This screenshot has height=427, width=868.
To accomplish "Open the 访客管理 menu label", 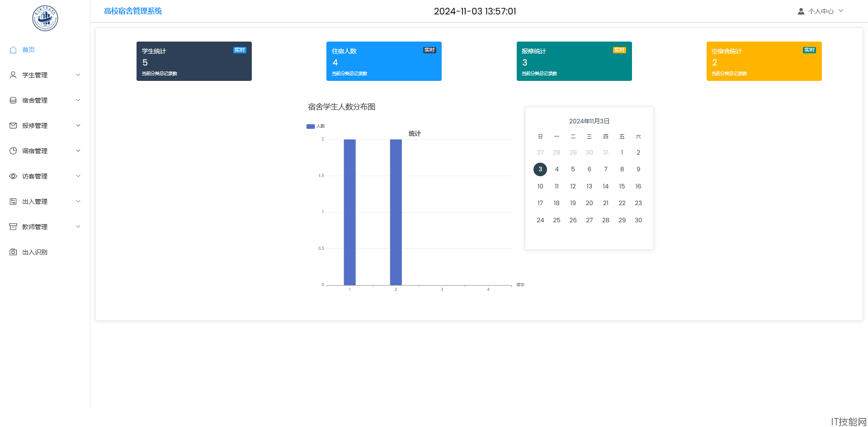I will tap(35, 176).
